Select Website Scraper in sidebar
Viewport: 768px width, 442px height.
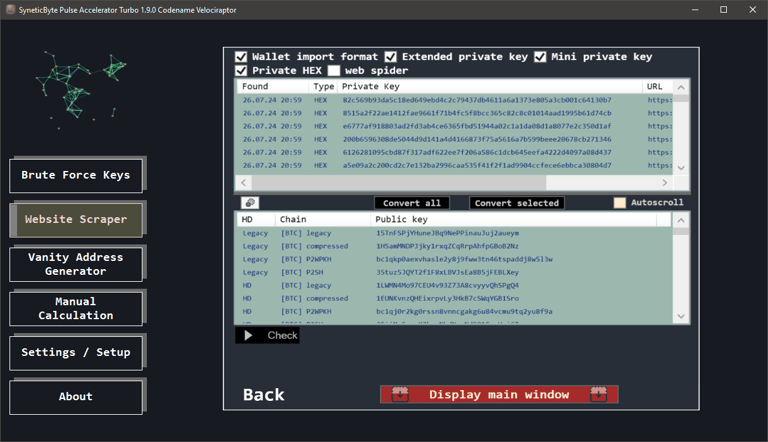pos(76,220)
